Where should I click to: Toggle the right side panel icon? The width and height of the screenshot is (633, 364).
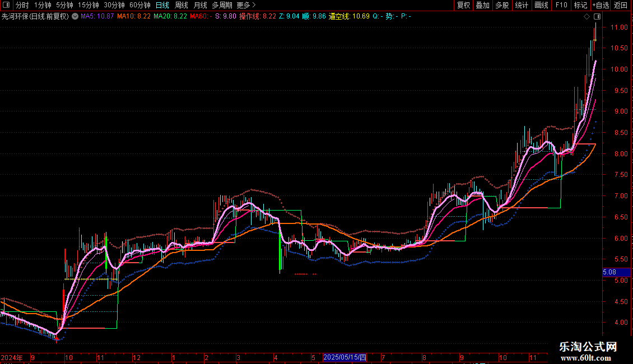[x=597, y=17]
